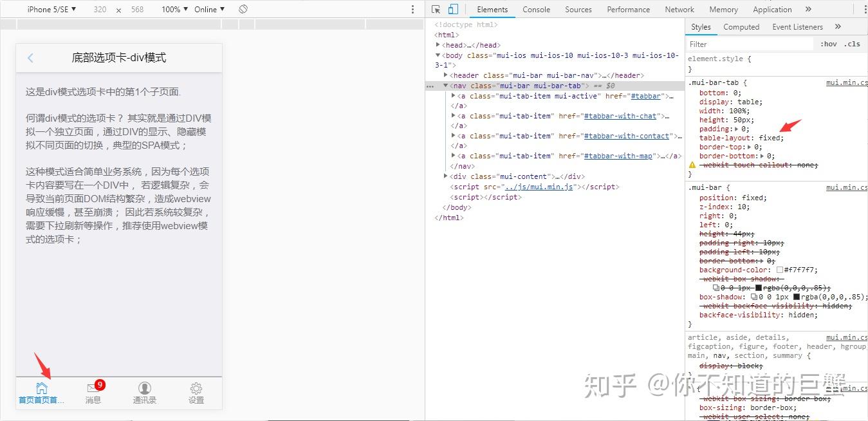
Task: Click the warning icon on -webkit-touch-callout rule
Action: click(x=693, y=164)
